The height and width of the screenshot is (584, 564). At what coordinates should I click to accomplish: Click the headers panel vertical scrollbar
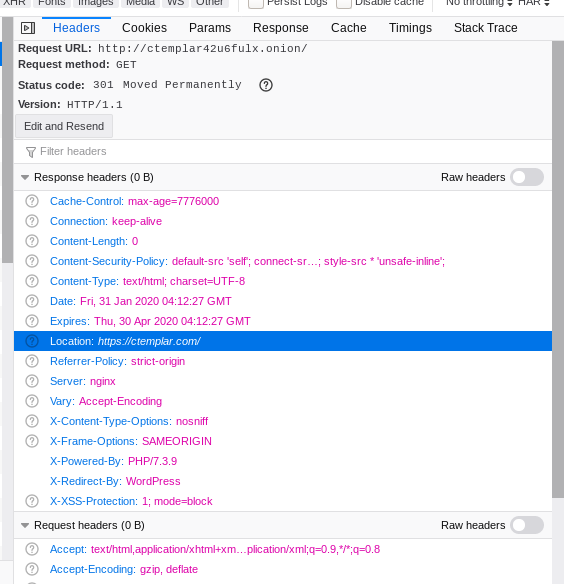click(x=558, y=269)
